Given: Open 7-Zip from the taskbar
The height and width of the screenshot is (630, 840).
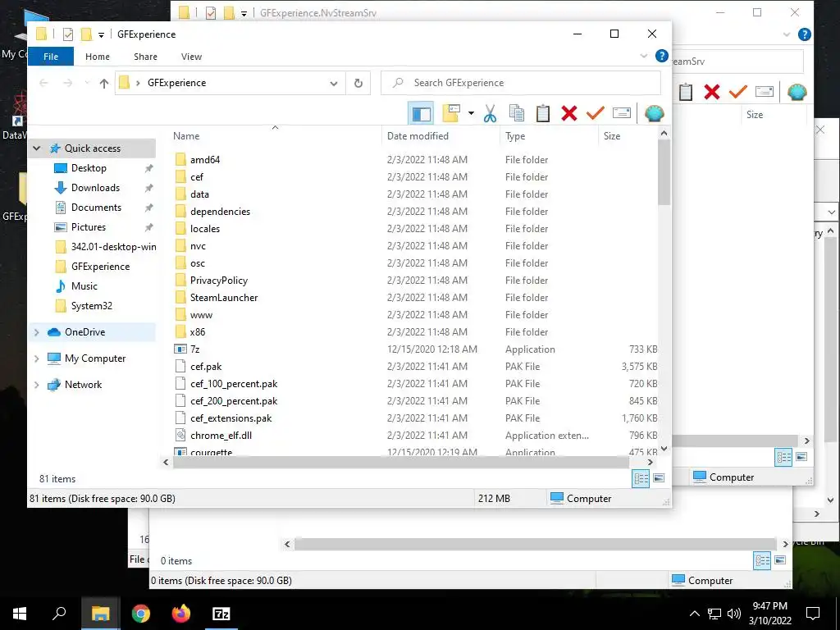Looking at the screenshot, I should (221, 614).
